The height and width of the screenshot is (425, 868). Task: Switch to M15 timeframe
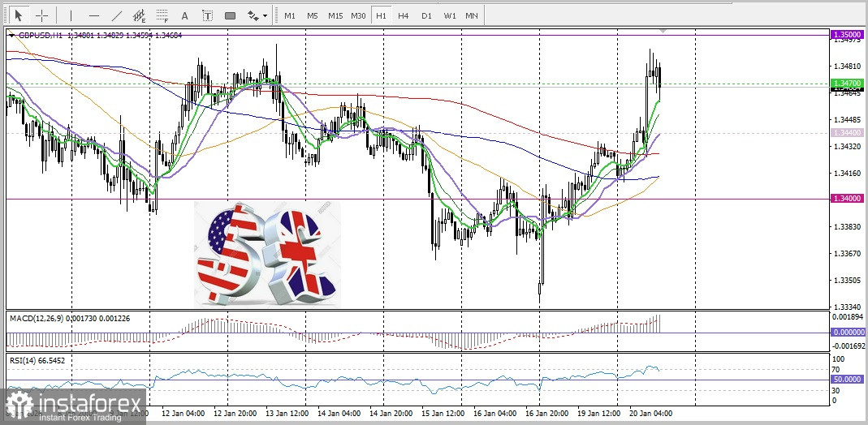click(x=335, y=15)
